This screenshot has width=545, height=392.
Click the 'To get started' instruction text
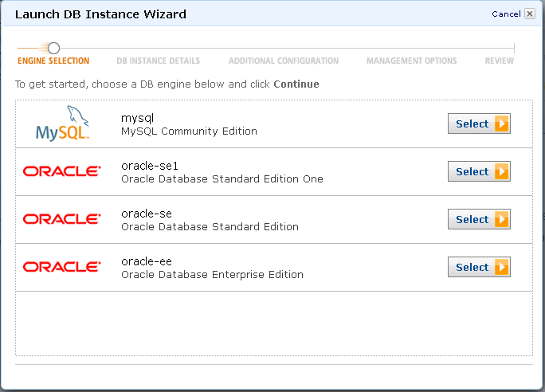point(167,84)
